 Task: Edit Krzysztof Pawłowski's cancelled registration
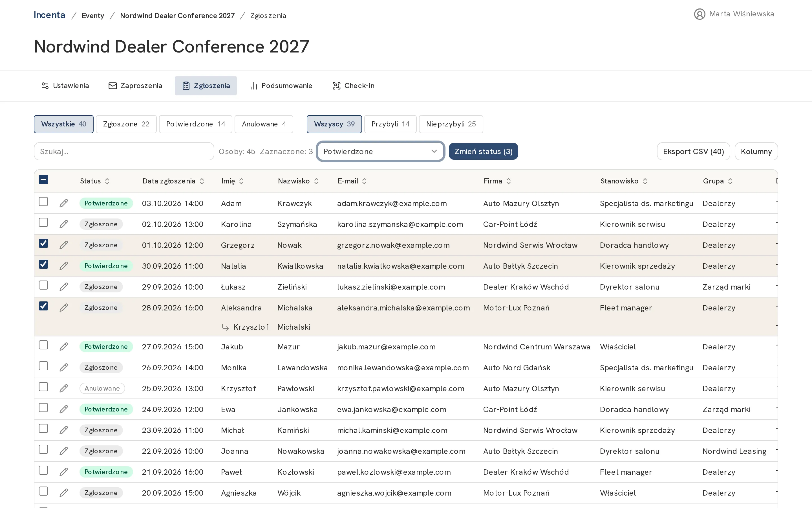64,388
